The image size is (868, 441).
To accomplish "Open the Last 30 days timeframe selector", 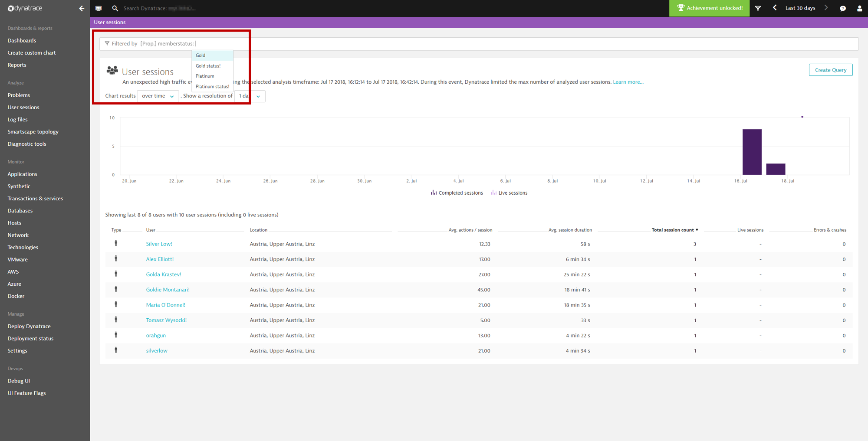I will pyautogui.click(x=800, y=8).
